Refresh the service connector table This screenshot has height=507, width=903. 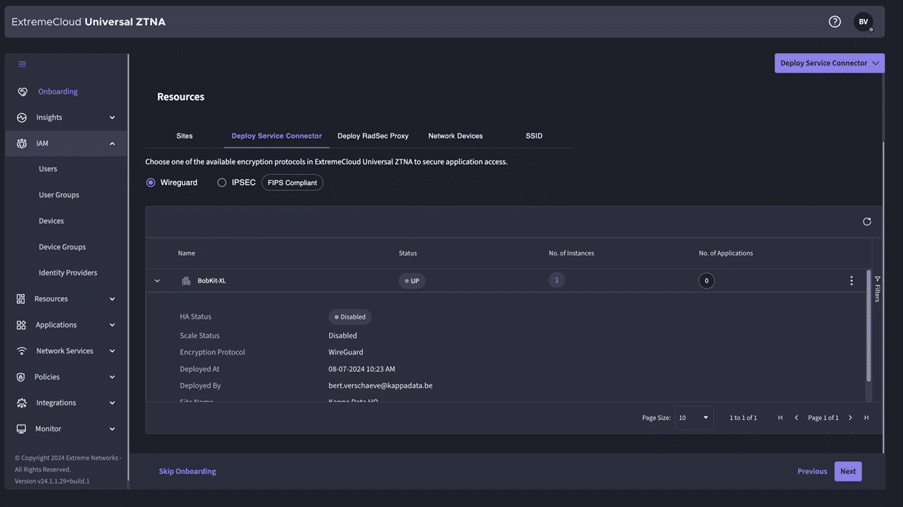pyautogui.click(x=867, y=222)
